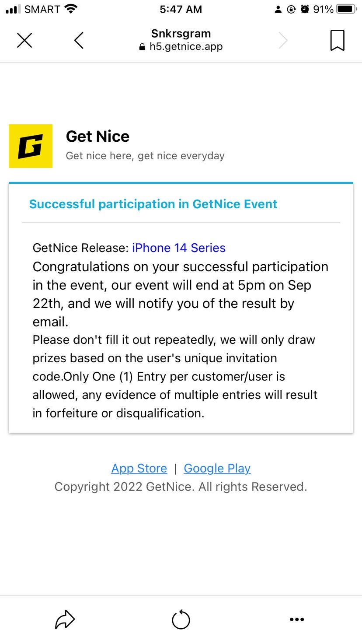Open the iPhone 14 Series link
The height and width of the screenshot is (644, 362).
pos(179,248)
